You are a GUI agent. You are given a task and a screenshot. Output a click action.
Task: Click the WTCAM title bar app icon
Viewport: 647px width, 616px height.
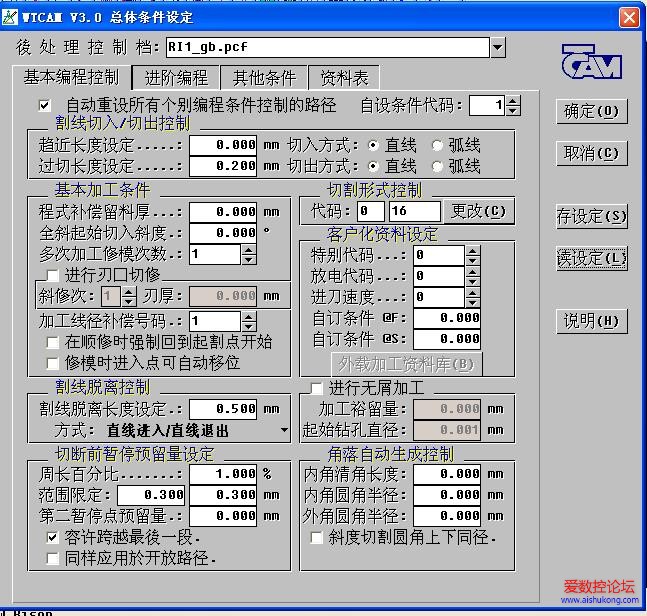10,17
